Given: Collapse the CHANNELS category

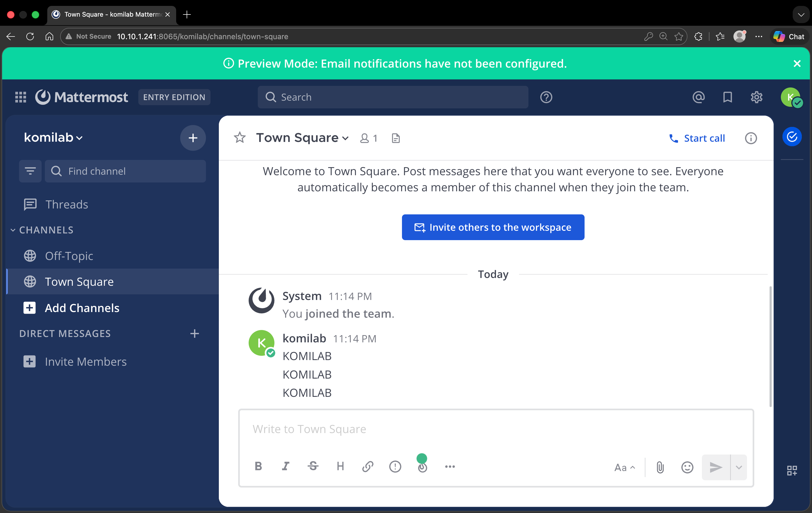Looking at the screenshot, I should tap(42, 230).
